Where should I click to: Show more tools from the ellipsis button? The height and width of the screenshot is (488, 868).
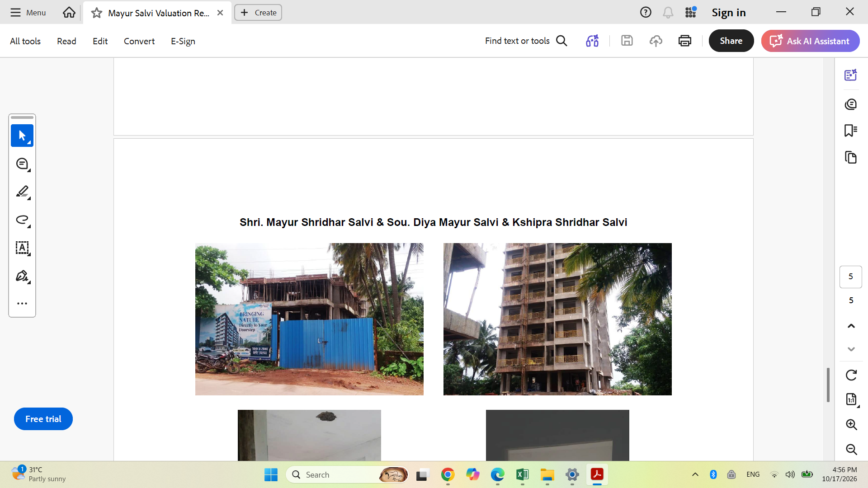coord(22,304)
